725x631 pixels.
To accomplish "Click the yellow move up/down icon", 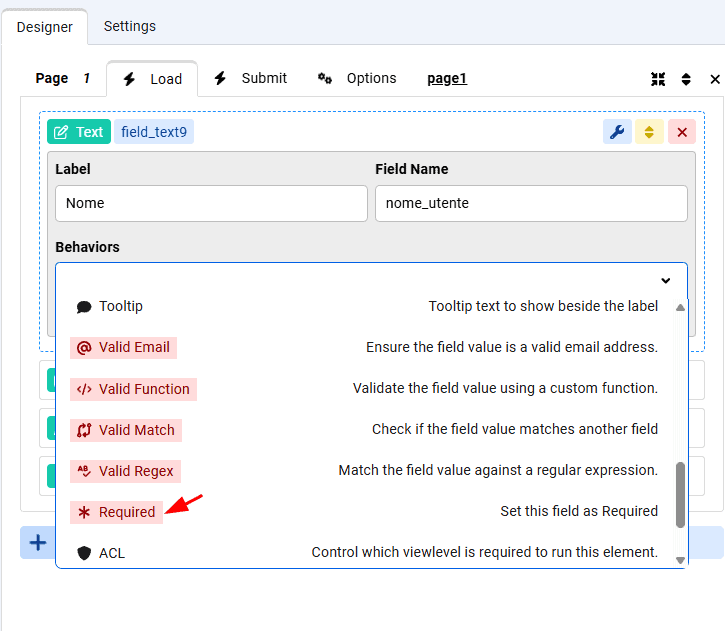I will [649, 132].
